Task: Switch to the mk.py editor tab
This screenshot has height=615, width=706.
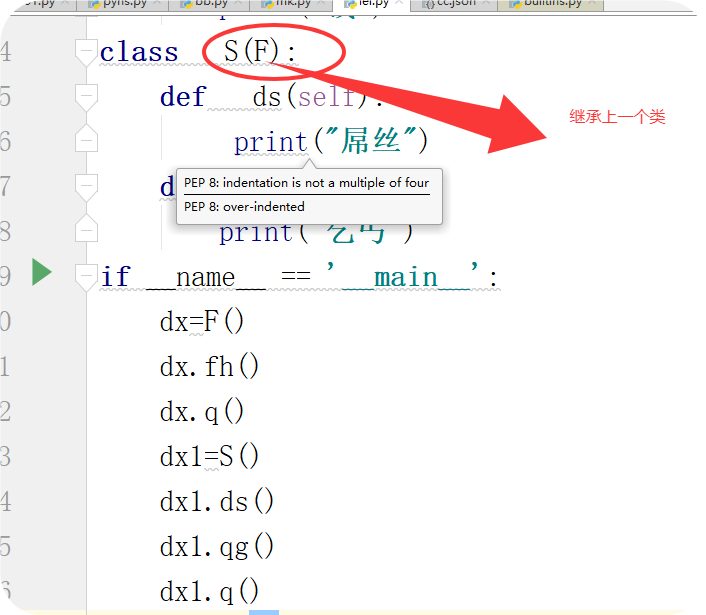Action: 292,4
